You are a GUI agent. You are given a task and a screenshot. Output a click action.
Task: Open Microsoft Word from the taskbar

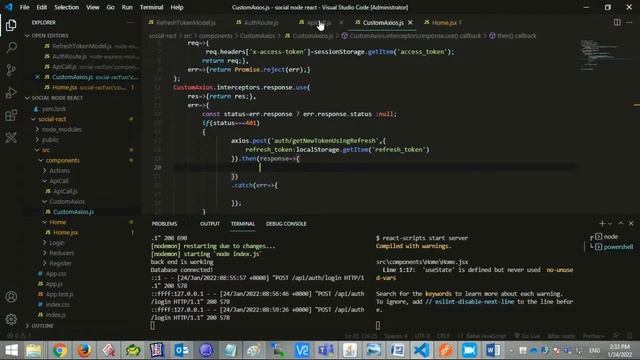point(493,350)
